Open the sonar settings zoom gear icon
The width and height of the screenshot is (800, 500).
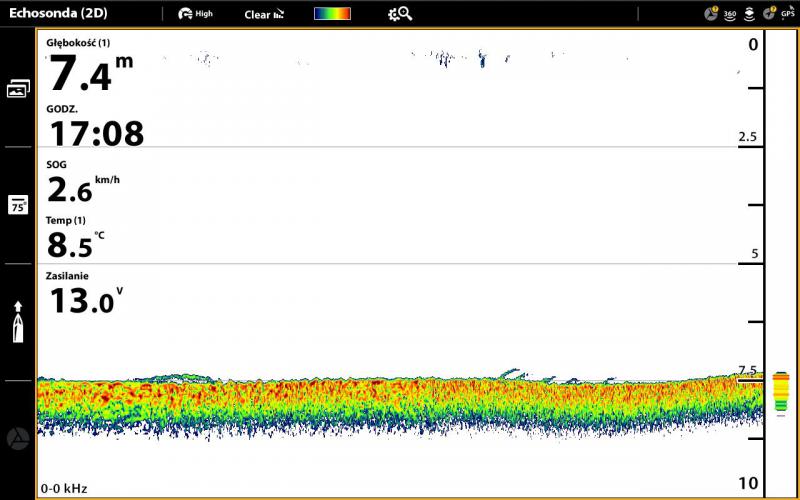pyautogui.click(x=400, y=14)
